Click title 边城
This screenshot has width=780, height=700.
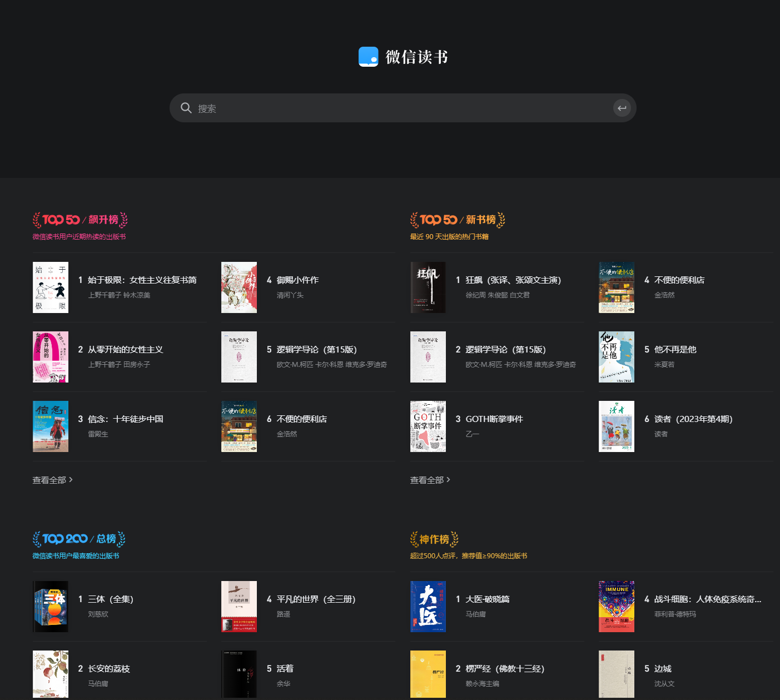pyautogui.click(x=663, y=668)
